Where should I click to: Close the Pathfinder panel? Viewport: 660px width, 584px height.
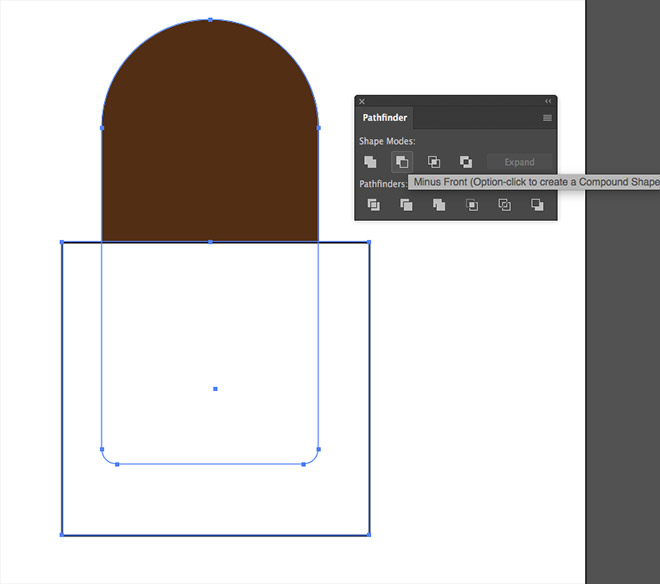[x=362, y=101]
